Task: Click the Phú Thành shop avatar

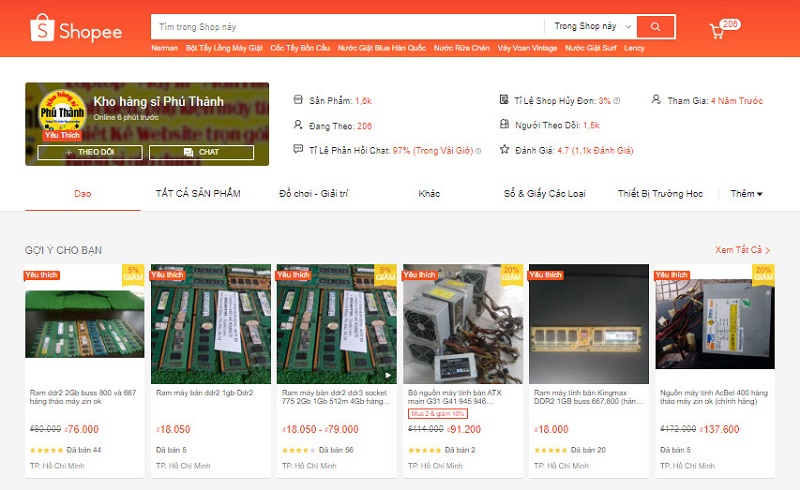Action: point(62,111)
